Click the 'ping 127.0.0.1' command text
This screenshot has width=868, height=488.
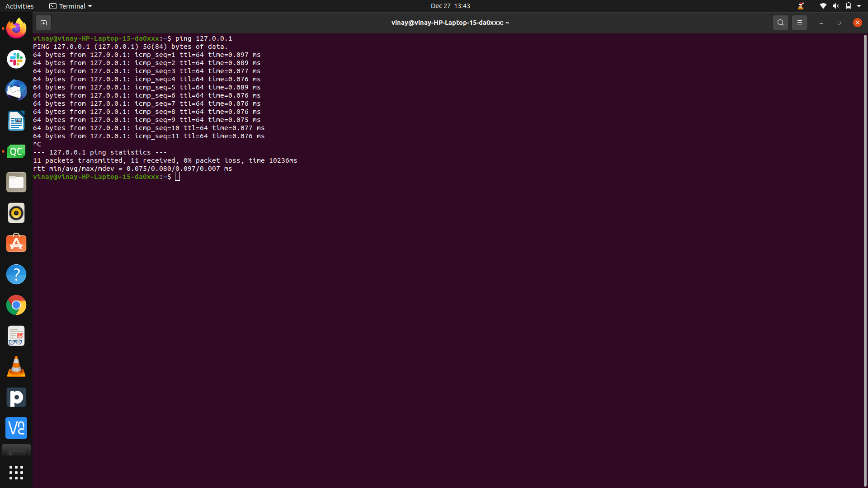[x=204, y=38]
